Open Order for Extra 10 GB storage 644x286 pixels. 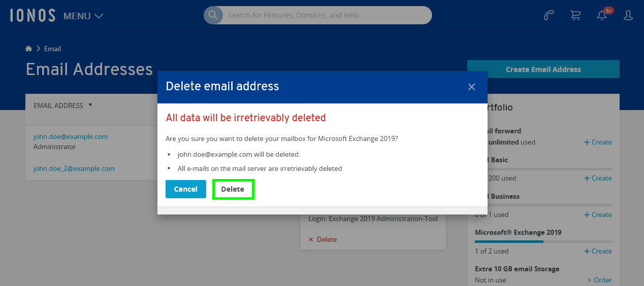[x=600, y=280]
